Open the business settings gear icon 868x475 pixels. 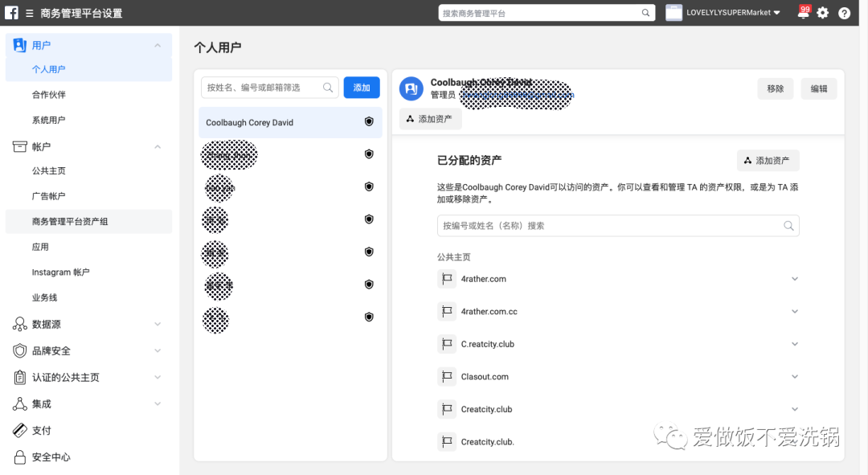point(822,13)
